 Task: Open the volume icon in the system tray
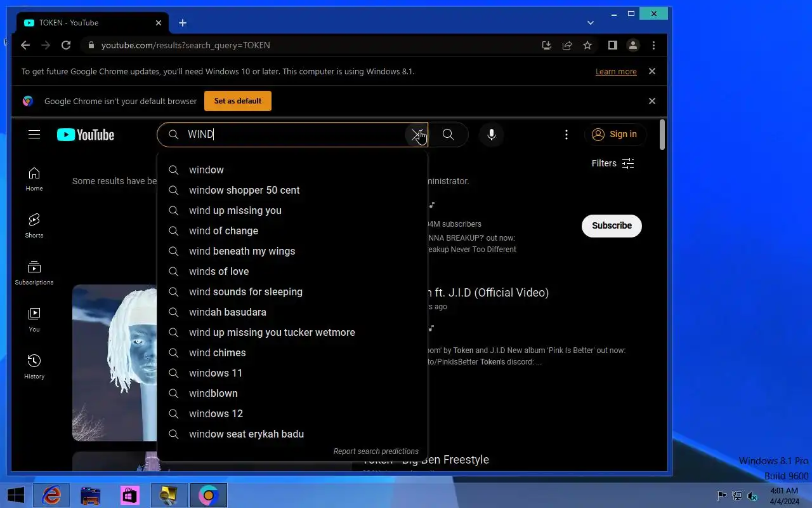753,496
